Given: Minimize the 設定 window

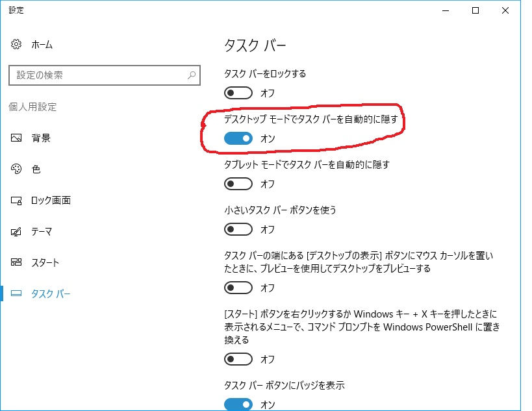Looking at the screenshot, I should coord(446,10).
